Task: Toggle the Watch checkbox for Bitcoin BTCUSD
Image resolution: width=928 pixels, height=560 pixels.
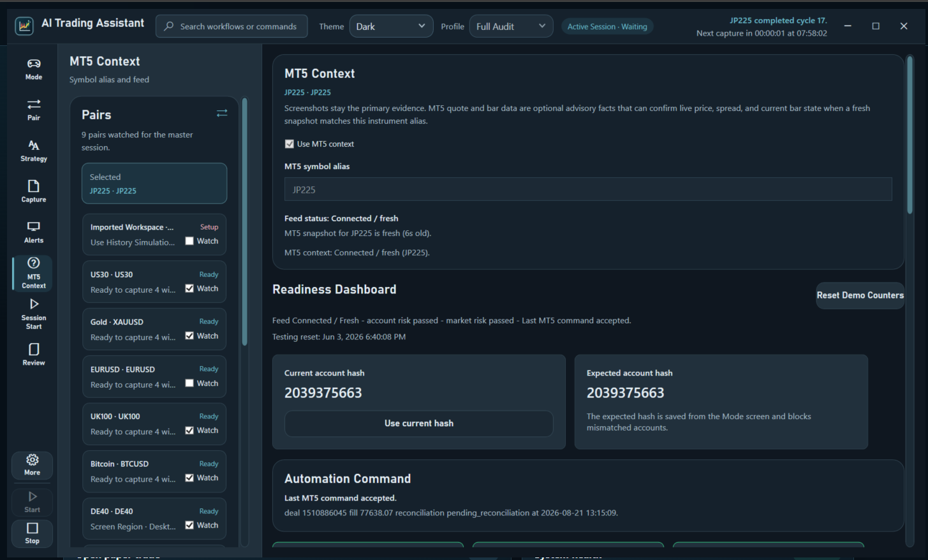Action: [189, 478]
